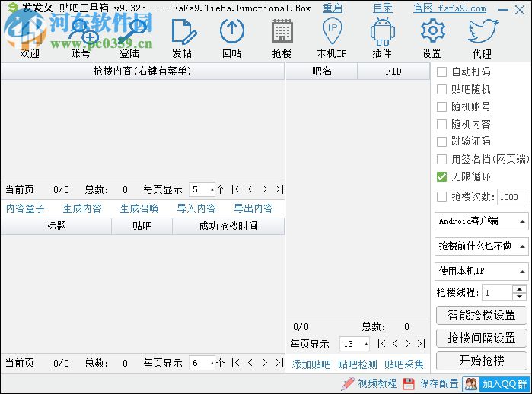532x394 pixels.
Task: Click the 成功抢楼时间 column header
Action: 228,226
